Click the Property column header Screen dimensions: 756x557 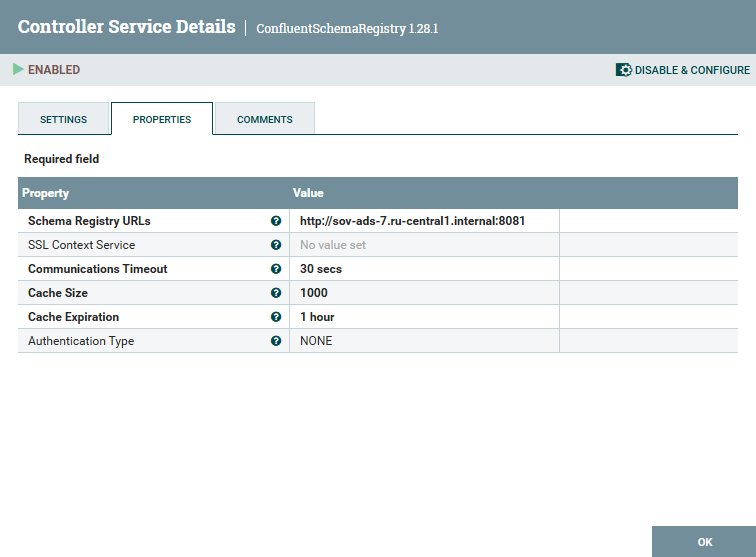pos(46,193)
